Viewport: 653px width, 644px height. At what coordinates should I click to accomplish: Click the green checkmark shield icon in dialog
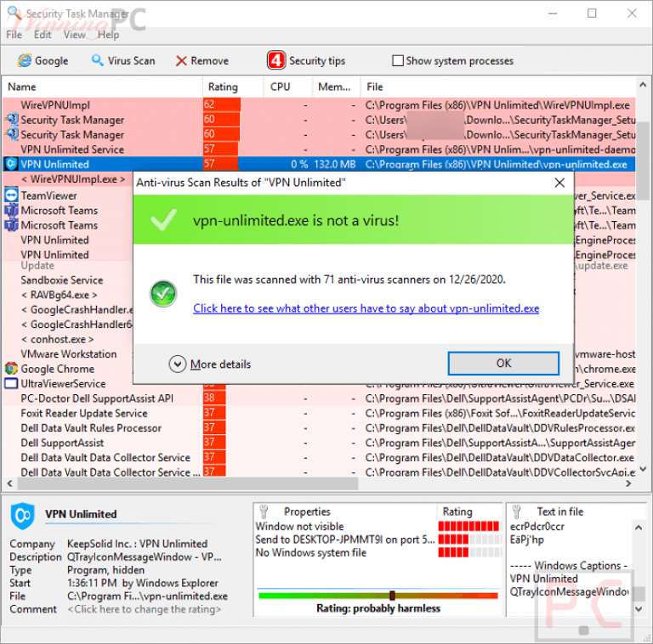coord(163,293)
